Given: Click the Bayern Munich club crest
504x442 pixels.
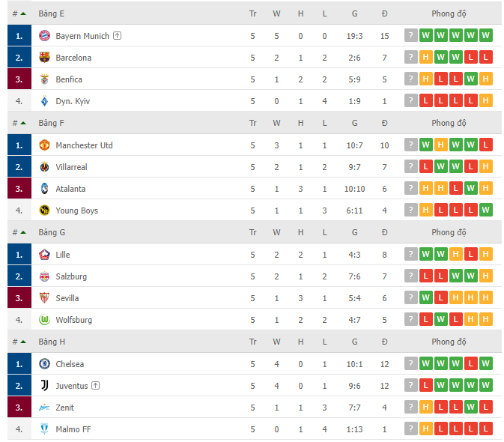Looking at the screenshot, I should tap(44, 36).
